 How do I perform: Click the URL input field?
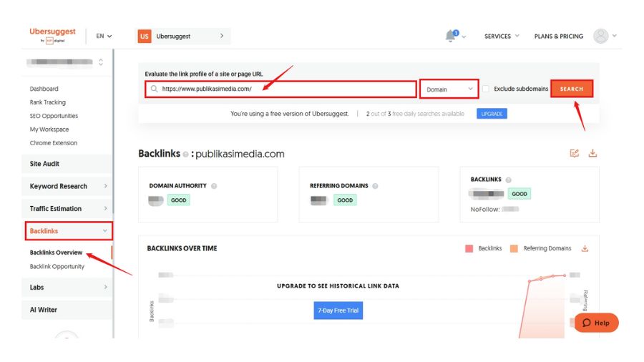click(281, 89)
